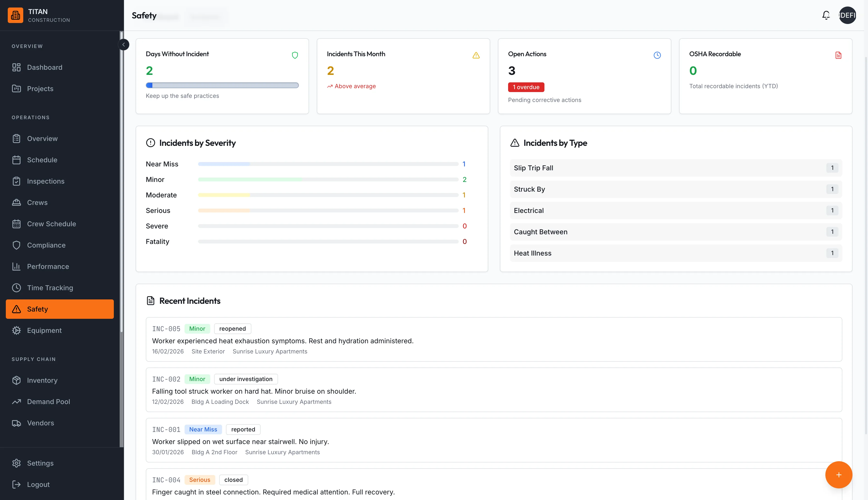The height and width of the screenshot is (500, 868).
Task: Click the Overview clipboard icon
Action: pyautogui.click(x=16, y=139)
